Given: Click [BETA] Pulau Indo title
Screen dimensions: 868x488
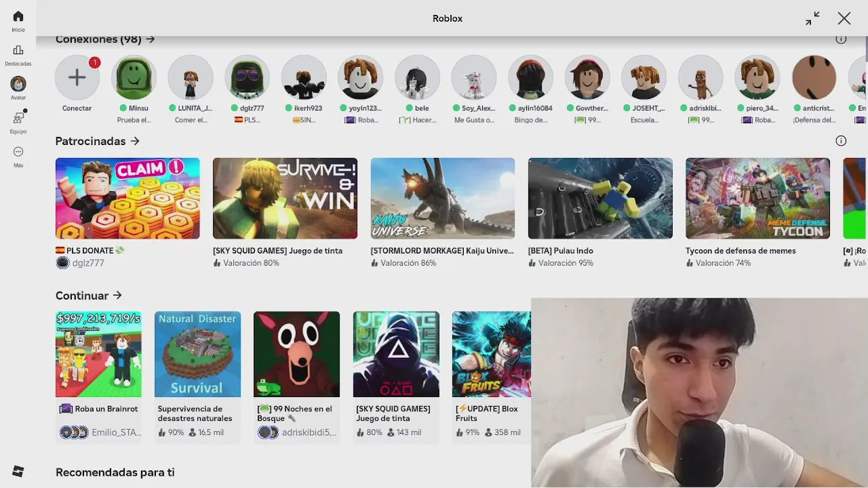Looking at the screenshot, I should pos(561,251).
